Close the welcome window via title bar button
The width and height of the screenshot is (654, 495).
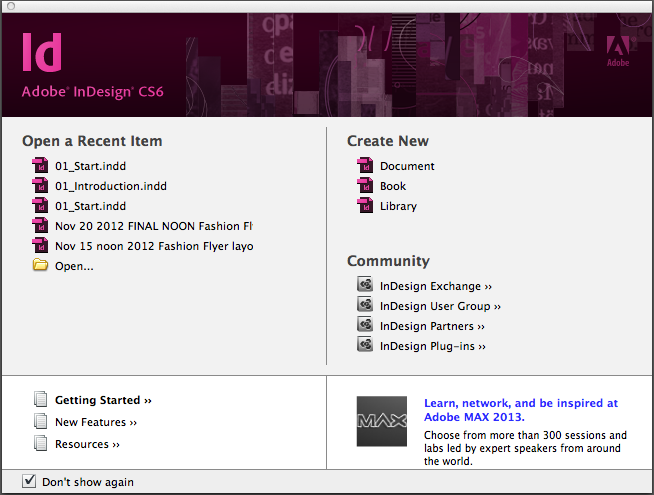click(11, 6)
